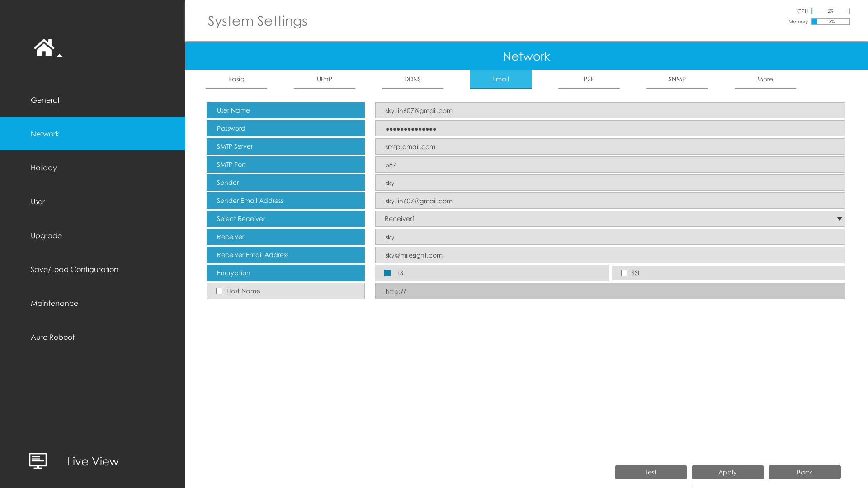Click the Live View monitor icon
868x488 pixels.
[38, 461]
